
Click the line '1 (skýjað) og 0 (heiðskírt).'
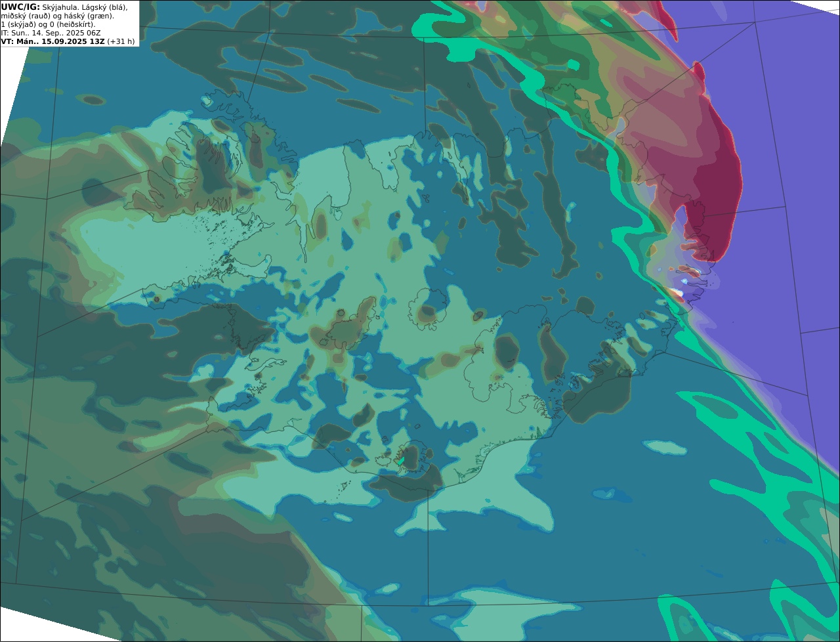pos(48,24)
